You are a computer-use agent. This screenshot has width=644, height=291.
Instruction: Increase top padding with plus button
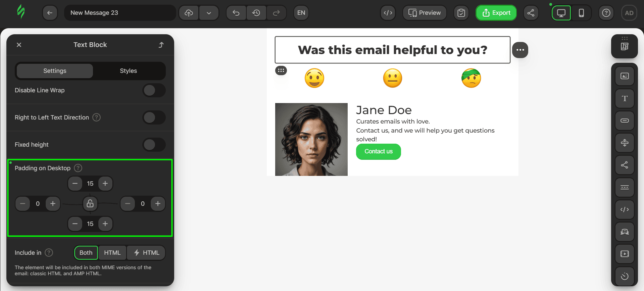pyautogui.click(x=105, y=184)
